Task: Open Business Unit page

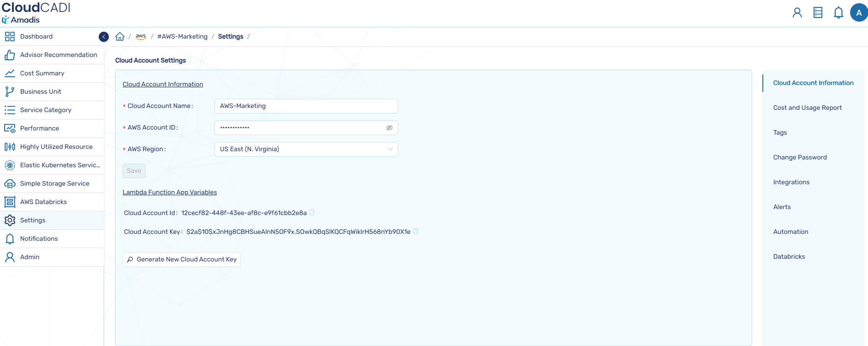Action: (52, 91)
